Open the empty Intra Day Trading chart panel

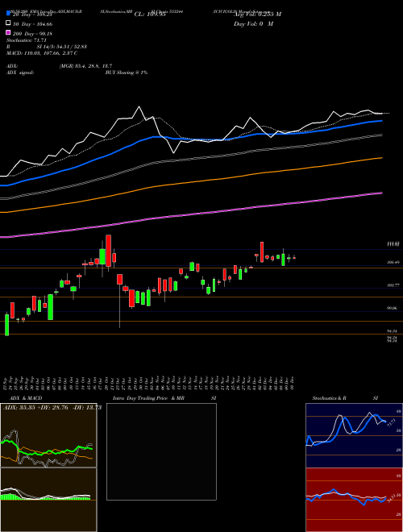161,451
